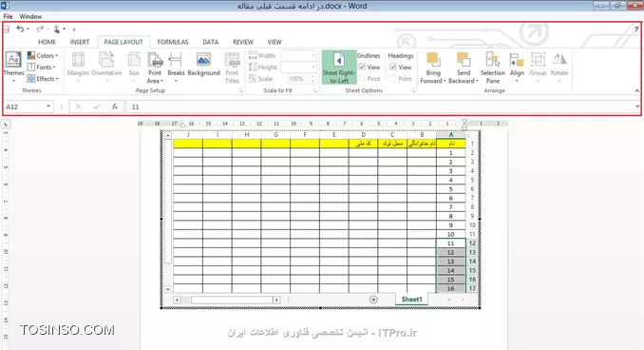Select the PAGE LAYOUT tab

(x=123, y=42)
